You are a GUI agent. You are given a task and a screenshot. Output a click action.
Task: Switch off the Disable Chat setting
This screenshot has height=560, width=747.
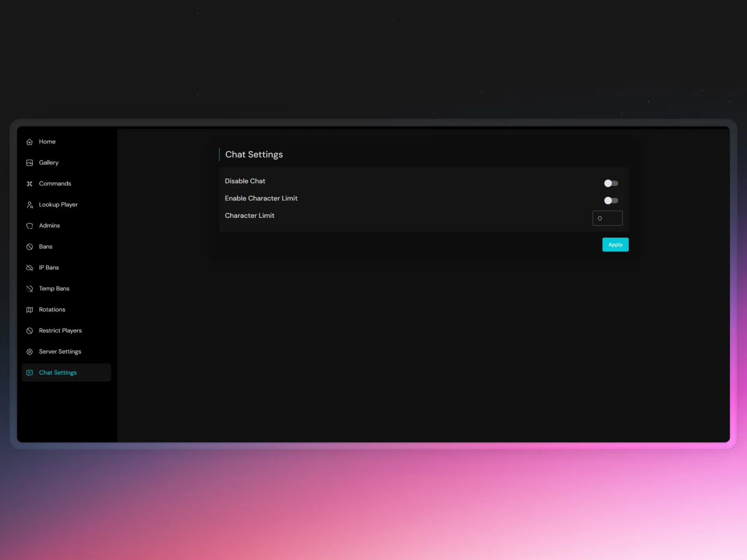click(611, 183)
